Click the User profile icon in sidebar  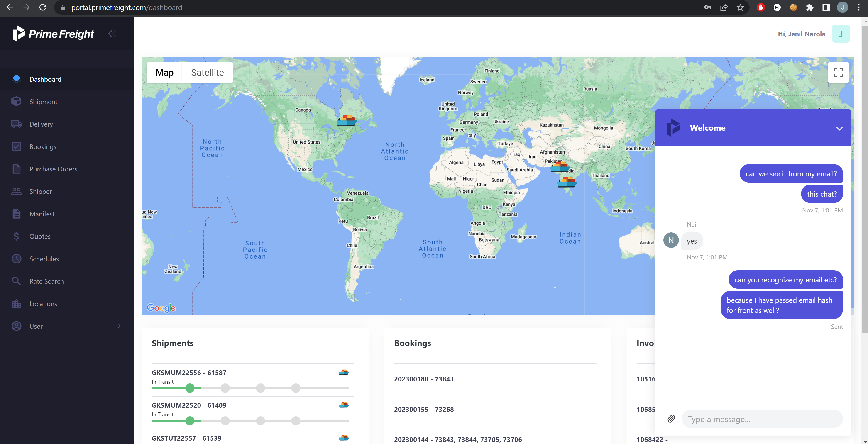tap(17, 326)
